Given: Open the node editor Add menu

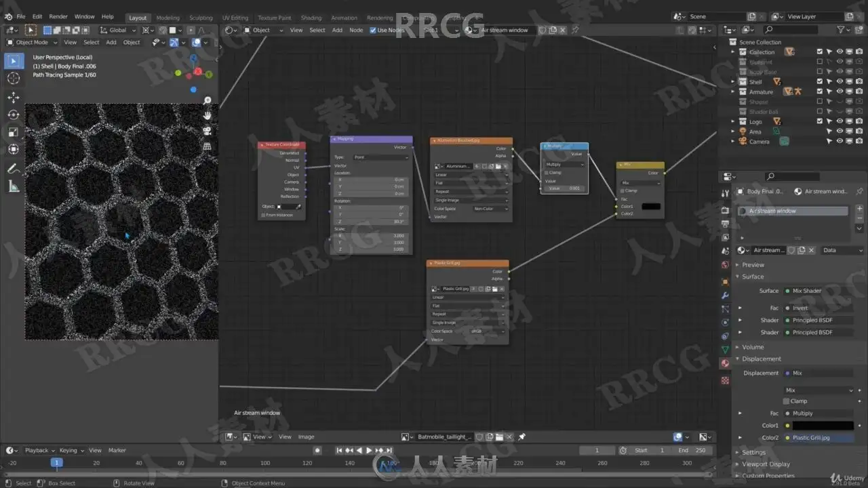Looking at the screenshot, I should tap(337, 30).
